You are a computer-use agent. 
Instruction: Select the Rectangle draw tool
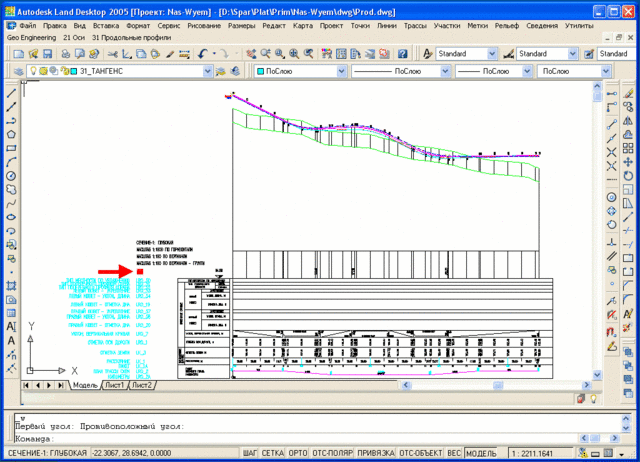(11, 148)
